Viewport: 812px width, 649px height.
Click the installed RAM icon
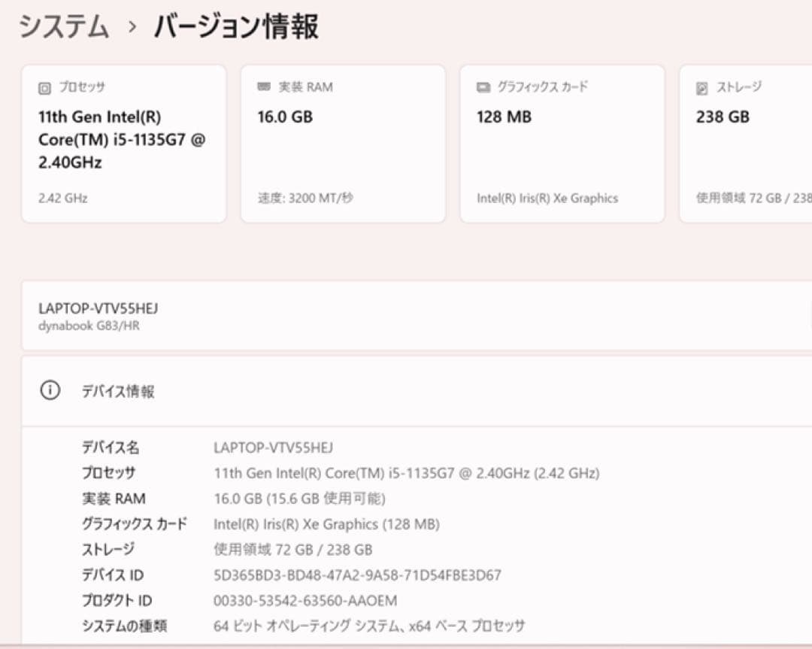264,86
